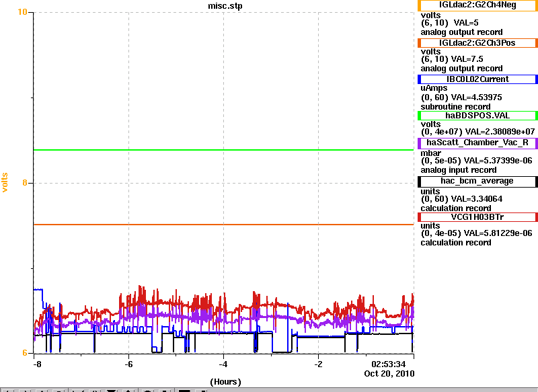Click the y-axis tick label "8"
The height and width of the screenshot is (392, 538).
coord(25,183)
